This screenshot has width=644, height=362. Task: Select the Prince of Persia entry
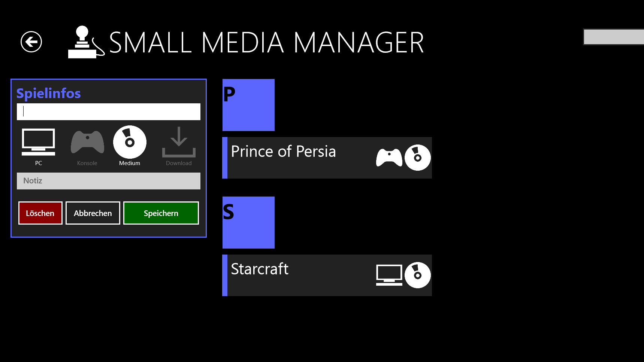click(x=327, y=158)
